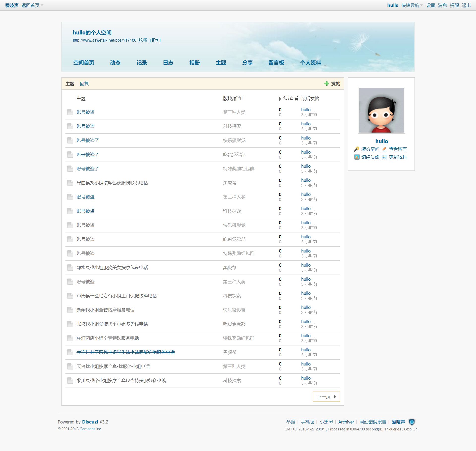Open the 查看留言 link
Image resolution: width=476 pixels, height=451 pixels.
pyautogui.click(x=398, y=149)
